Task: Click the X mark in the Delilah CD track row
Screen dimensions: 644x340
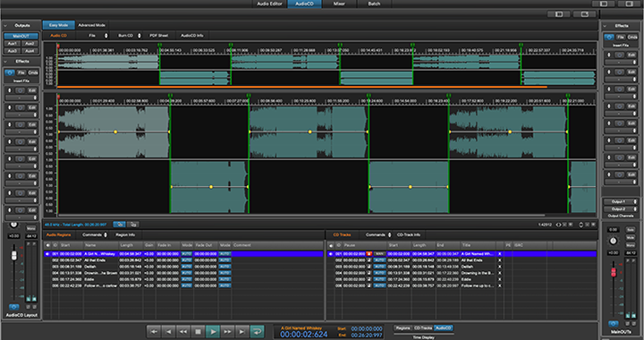Action: tap(499, 267)
